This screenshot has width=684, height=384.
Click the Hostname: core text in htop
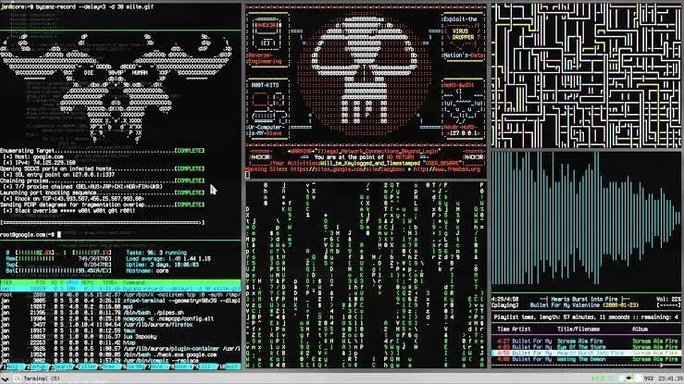click(x=147, y=271)
